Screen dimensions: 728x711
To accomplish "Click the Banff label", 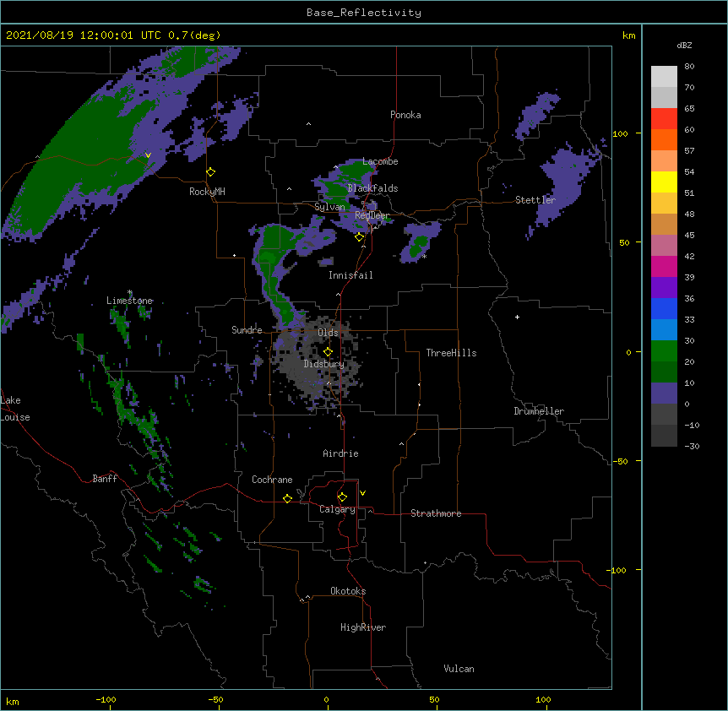I will (105, 479).
